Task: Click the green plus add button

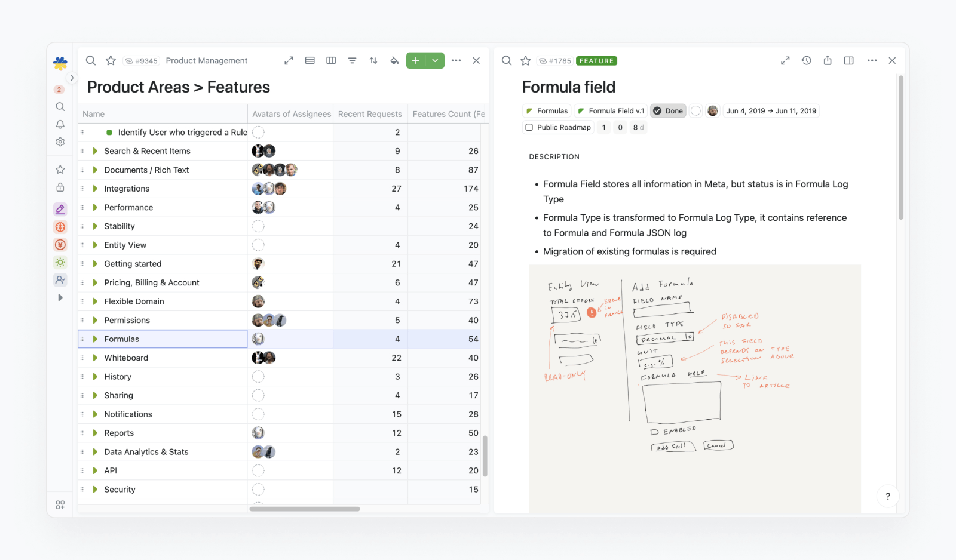Action: click(x=416, y=61)
